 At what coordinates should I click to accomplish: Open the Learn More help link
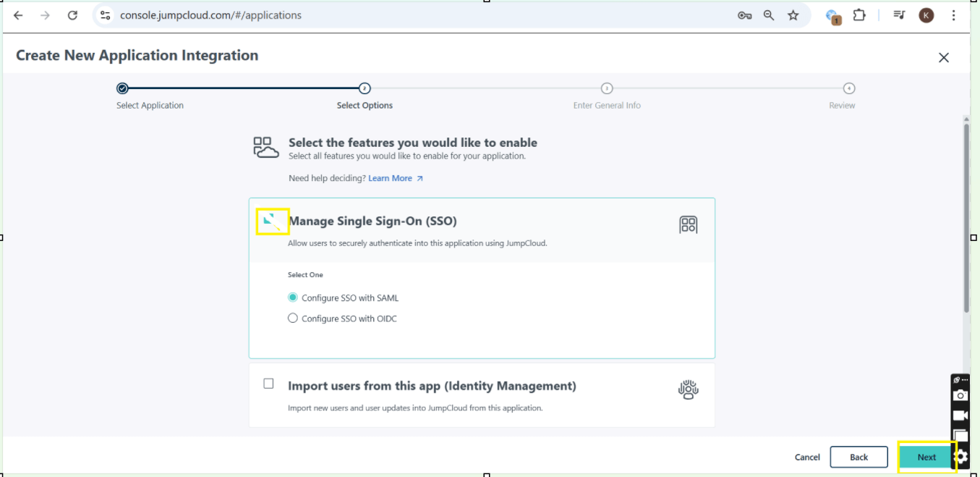pyautogui.click(x=389, y=178)
